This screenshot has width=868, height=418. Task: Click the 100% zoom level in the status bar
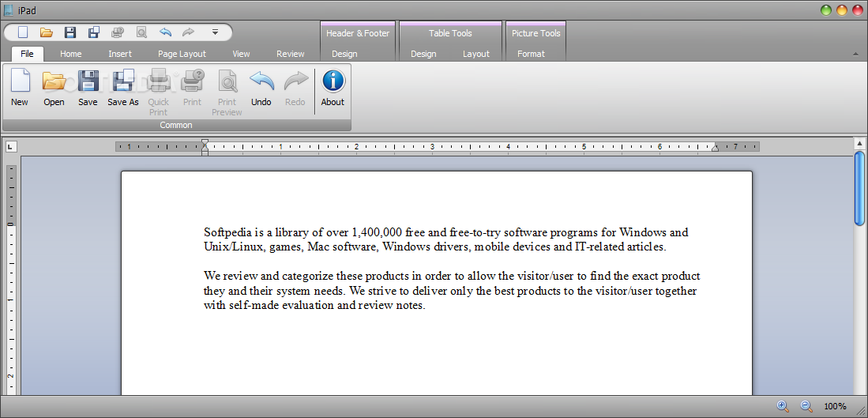pyautogui.click(x=835, y=406)
